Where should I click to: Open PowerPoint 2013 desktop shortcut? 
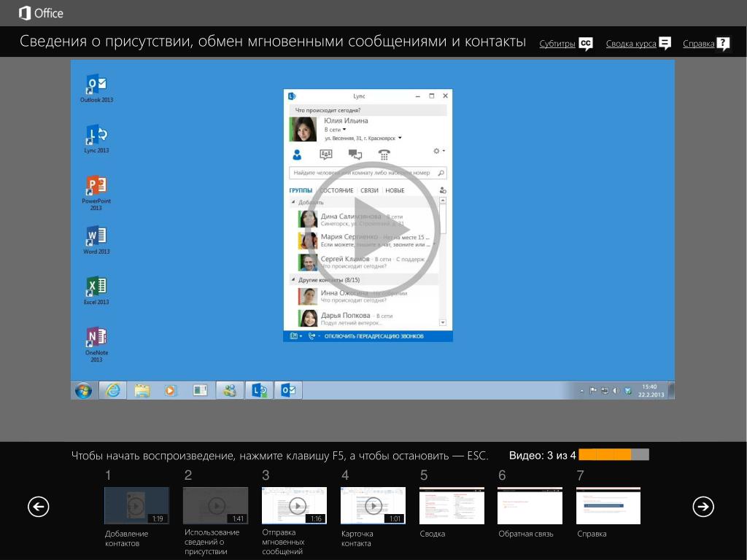coord(97,192)
